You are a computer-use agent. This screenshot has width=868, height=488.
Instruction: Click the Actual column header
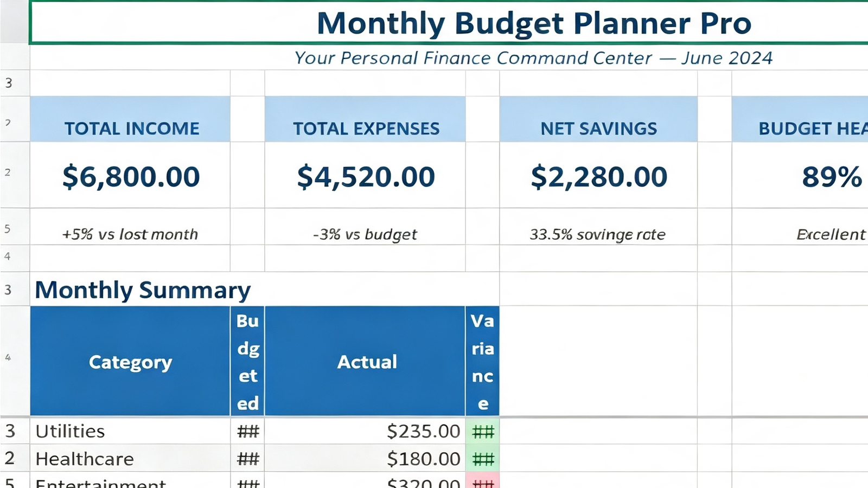pos(365,361)
